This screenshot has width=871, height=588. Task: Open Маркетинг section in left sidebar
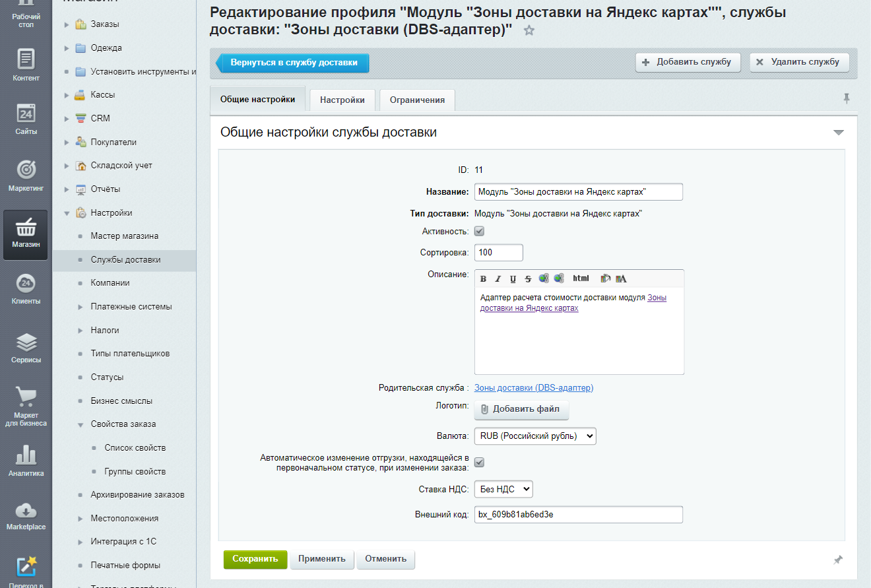point(26,174)
